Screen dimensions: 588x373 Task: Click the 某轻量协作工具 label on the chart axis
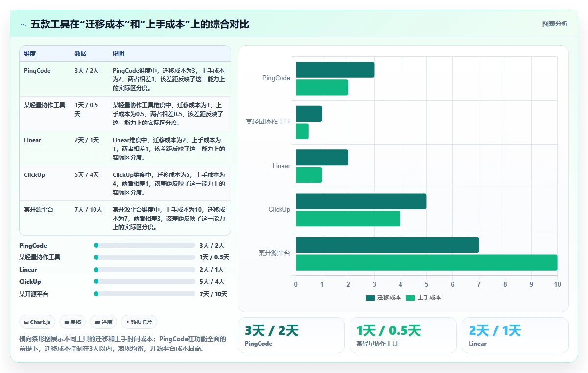click(268, 122)
